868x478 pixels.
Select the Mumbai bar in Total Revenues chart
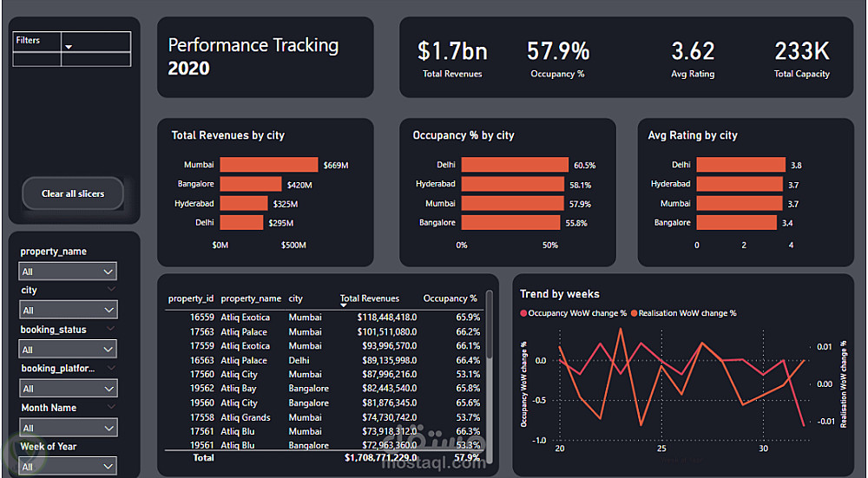[x=269, y=164]
